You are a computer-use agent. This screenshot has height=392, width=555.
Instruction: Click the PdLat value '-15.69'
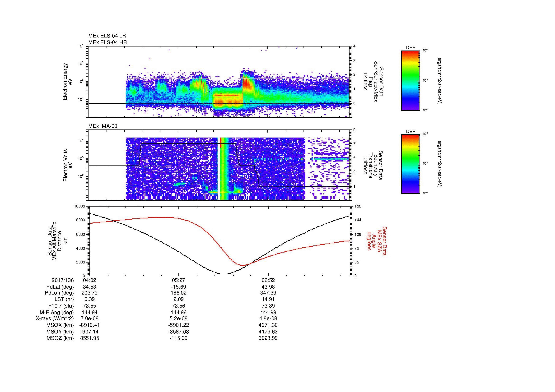179,287
